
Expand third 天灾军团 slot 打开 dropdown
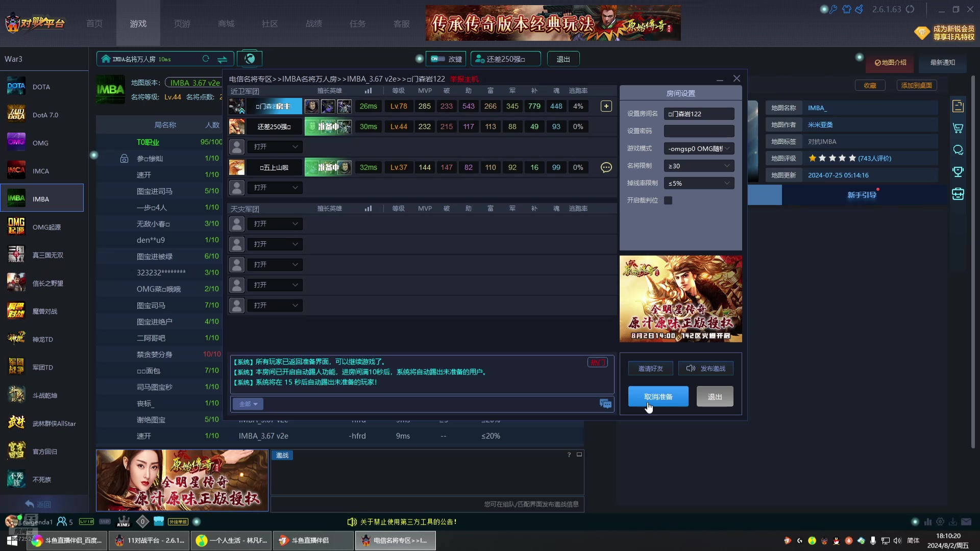[x=275, y=265]
